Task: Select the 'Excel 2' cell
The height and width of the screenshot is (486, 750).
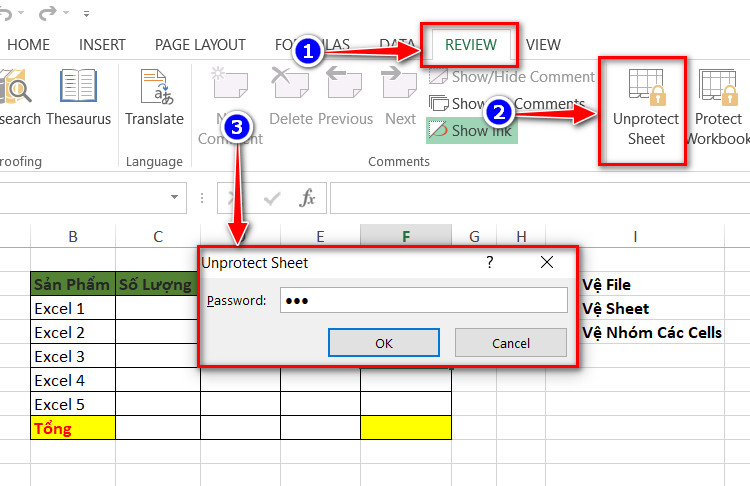Action: [x=73, y=332]
